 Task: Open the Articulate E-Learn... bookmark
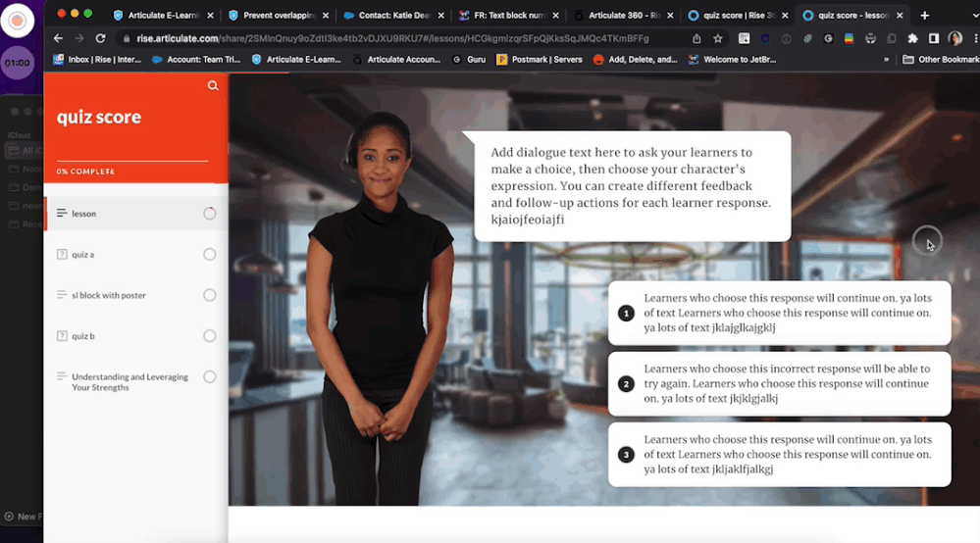coord(296,59)
